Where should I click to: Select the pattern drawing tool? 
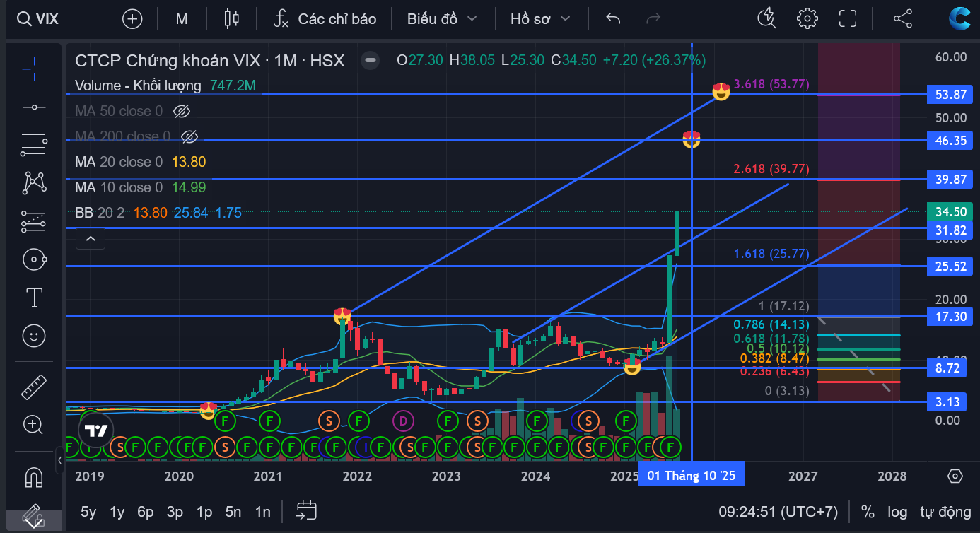pyautogui.click(x=34, y=183)
